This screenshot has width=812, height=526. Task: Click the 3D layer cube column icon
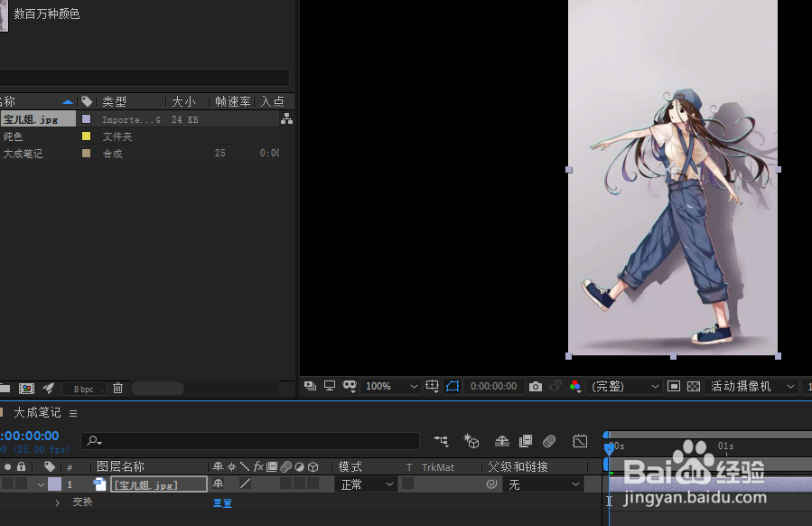click(313, 467)
